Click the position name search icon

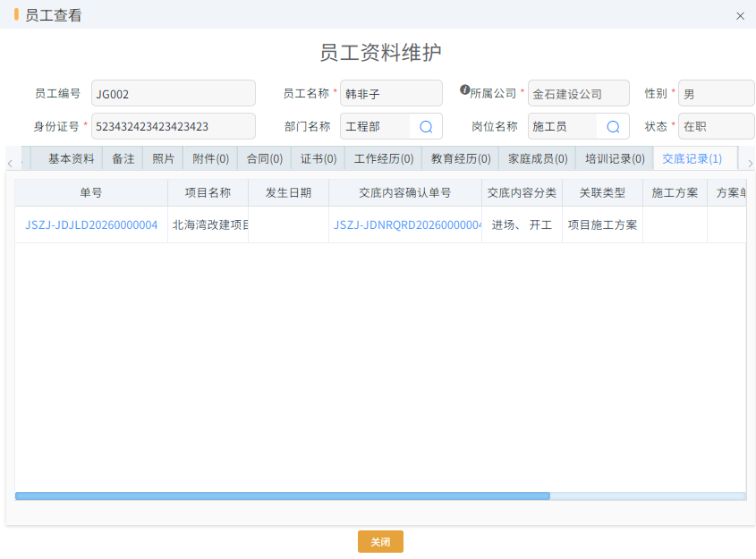pos(613,127)
